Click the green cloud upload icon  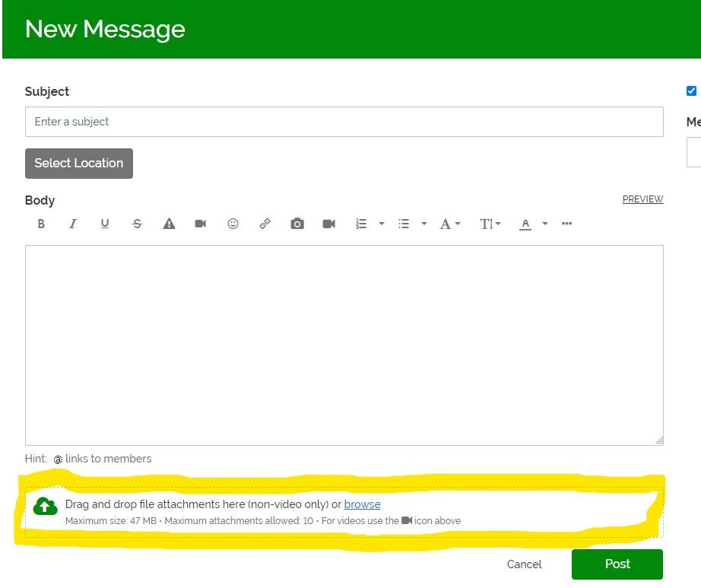tap(45, 506)
